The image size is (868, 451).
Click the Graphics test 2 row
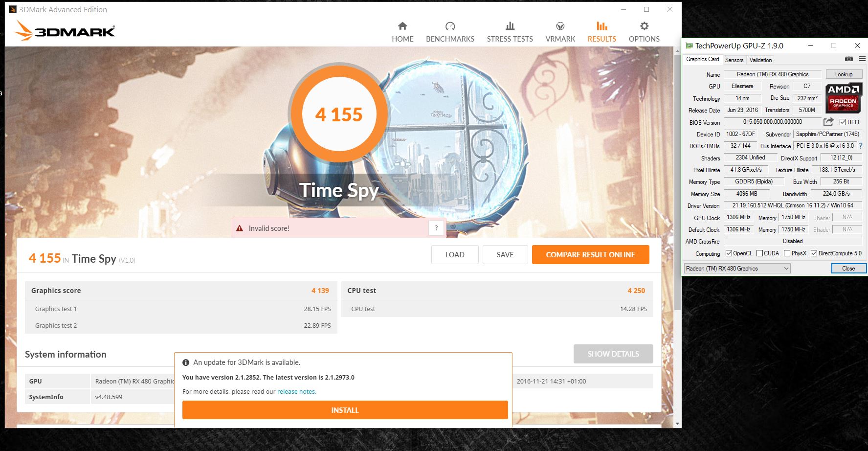coord(181,326)
